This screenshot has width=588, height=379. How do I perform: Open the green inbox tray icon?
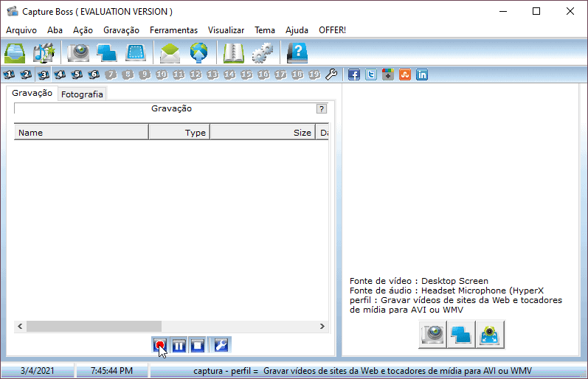tap(15, 53)
